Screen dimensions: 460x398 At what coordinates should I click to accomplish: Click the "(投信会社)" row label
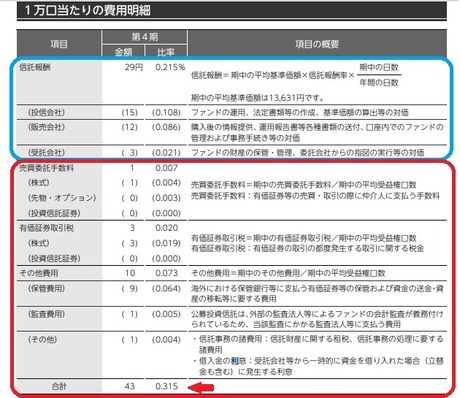pos(46,113)
